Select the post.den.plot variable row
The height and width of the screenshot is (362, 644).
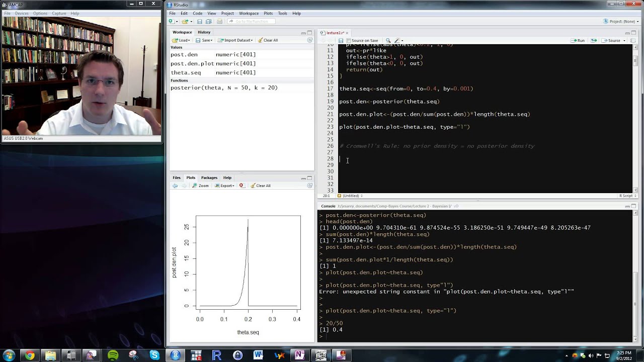tap(242, 63)
